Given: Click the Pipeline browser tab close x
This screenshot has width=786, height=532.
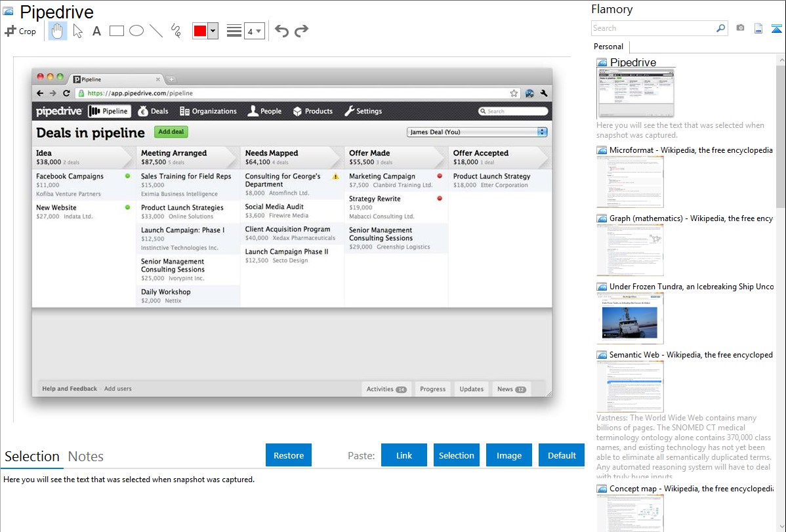Looking at the screenshot, I should (x=158, y=79).
